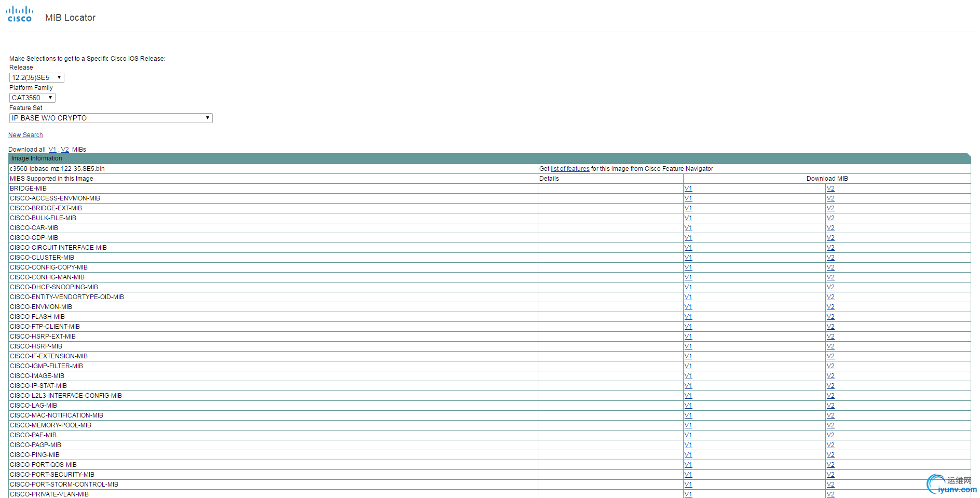Download V2 of BRIDGE-MIB
Screen dimensions: 980x498
[831, 189]
